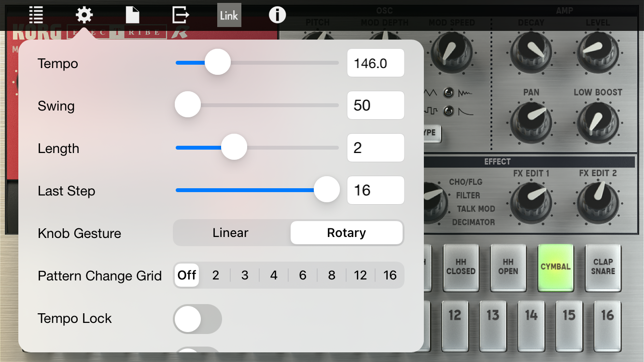
Task: Choose Linear knob gesture
Action: [x=231, y=233]
